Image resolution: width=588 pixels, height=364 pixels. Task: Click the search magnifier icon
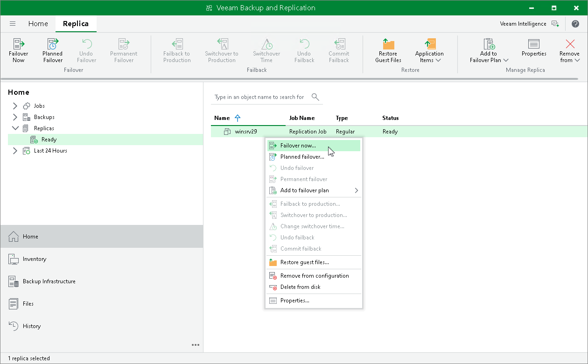point(315,97)
